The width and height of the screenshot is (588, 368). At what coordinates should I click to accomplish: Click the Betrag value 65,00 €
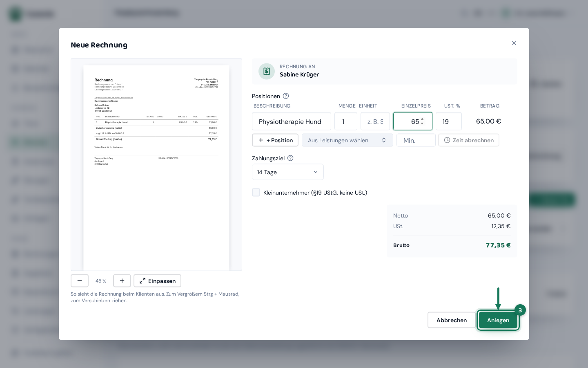(x=488, y=121)
